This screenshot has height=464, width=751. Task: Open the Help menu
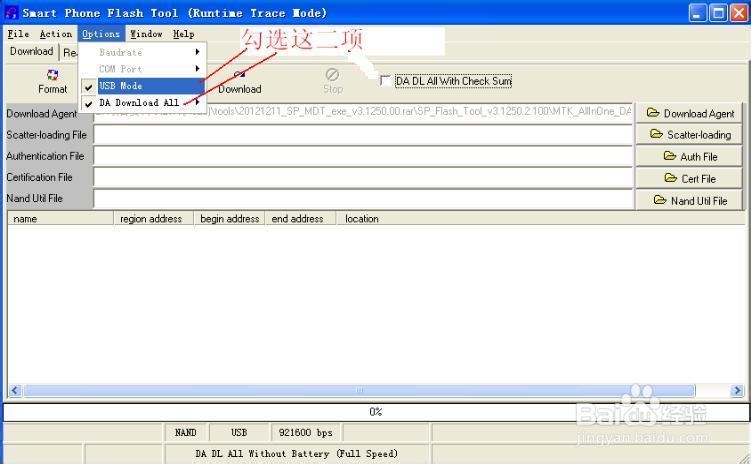183,34
